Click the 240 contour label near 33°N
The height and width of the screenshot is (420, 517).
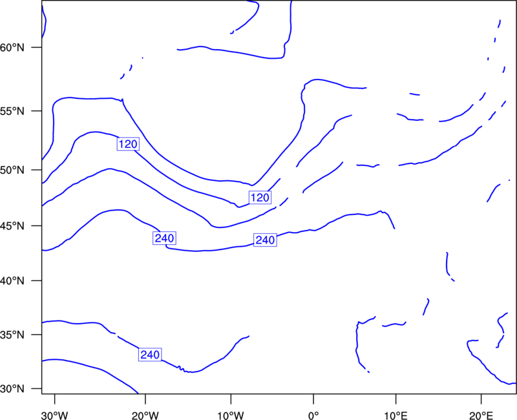(x=150, y=355)
